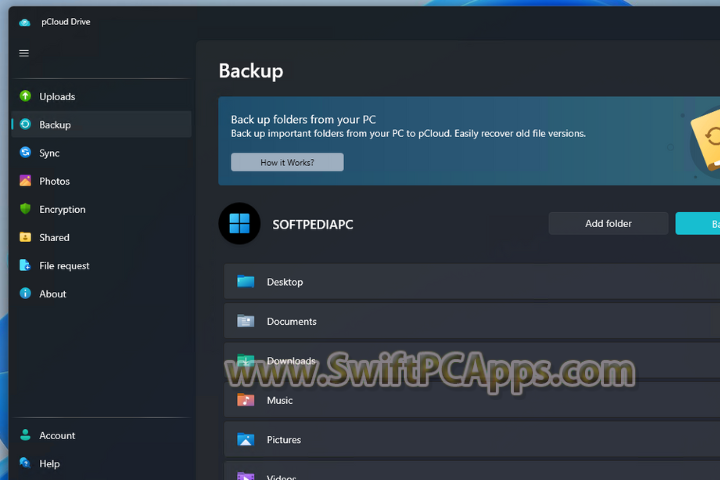The image size is (720, 480).
Task: Click the Windows logo of SOFTPEDIAPC
Action: click(x=239, y=224)
